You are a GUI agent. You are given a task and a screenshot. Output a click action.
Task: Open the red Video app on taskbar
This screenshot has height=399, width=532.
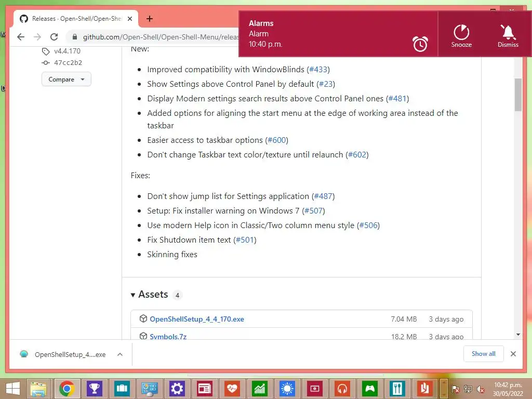[314, 389]
